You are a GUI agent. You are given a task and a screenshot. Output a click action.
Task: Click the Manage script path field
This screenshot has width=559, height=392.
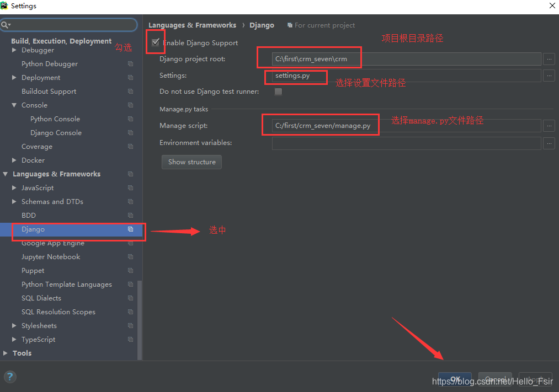pyautogui.click(x=406, y=126)
